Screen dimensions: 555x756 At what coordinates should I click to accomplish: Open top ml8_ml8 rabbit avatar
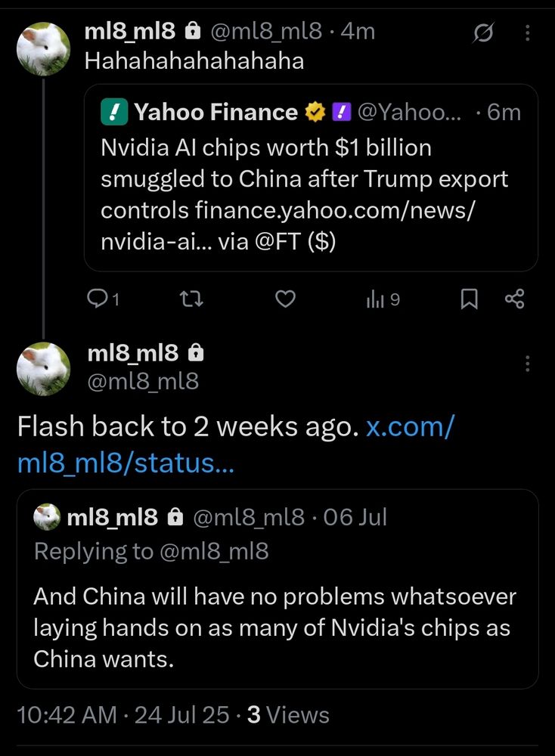tap(43, 48)
